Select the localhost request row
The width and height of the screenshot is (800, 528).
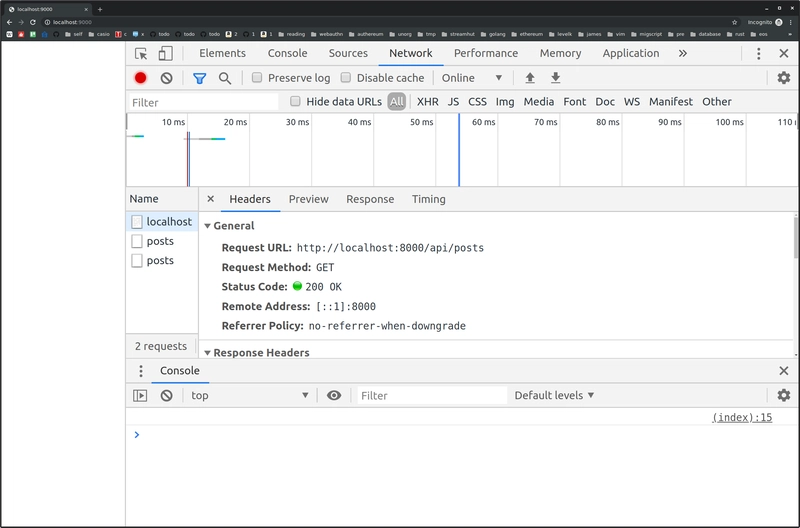click(162, 221)
